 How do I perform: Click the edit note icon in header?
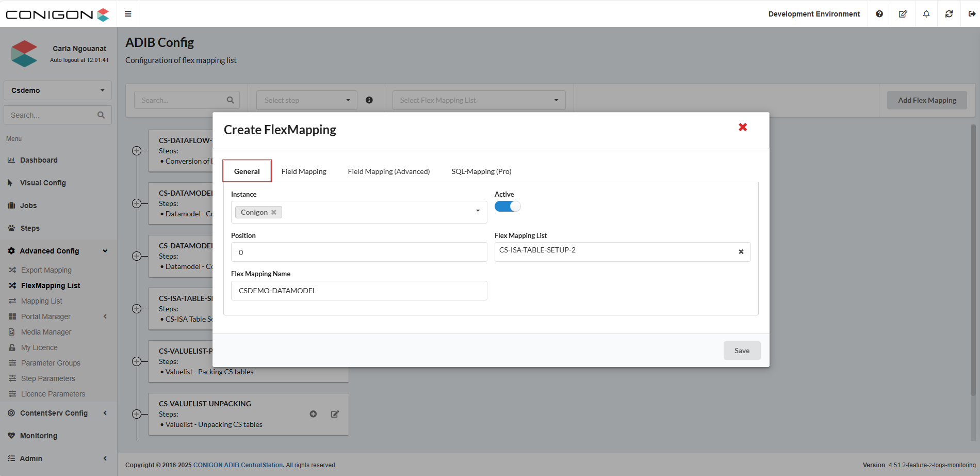[903, 14]
